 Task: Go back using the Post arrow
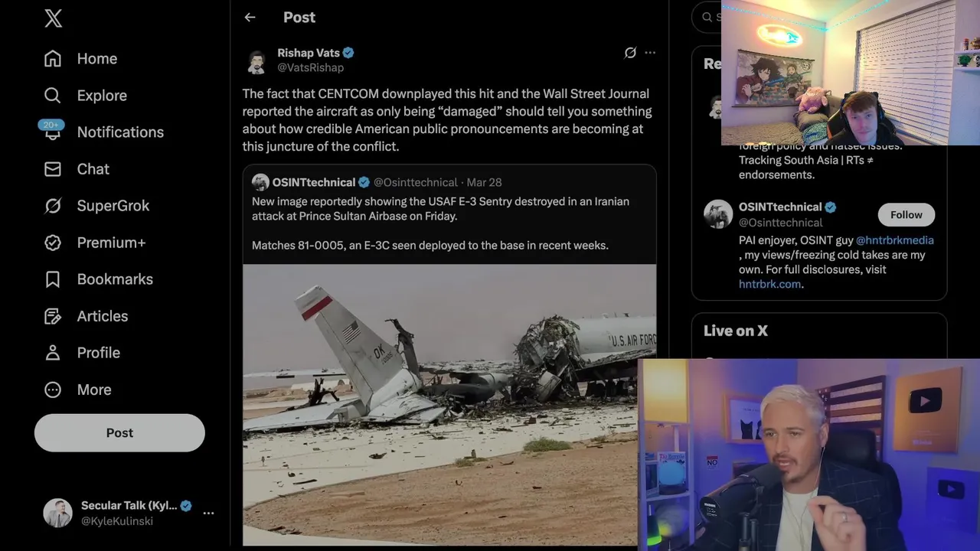point(250,17)
